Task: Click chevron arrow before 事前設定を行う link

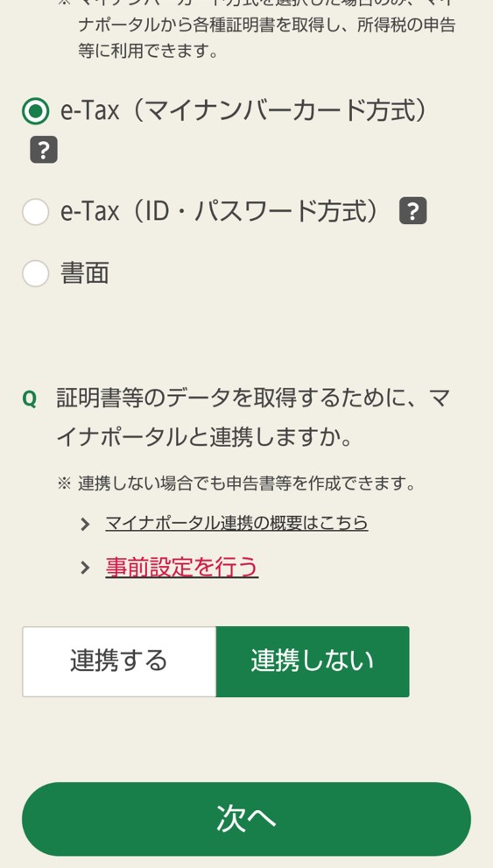Action: click(x=85, y=568)
